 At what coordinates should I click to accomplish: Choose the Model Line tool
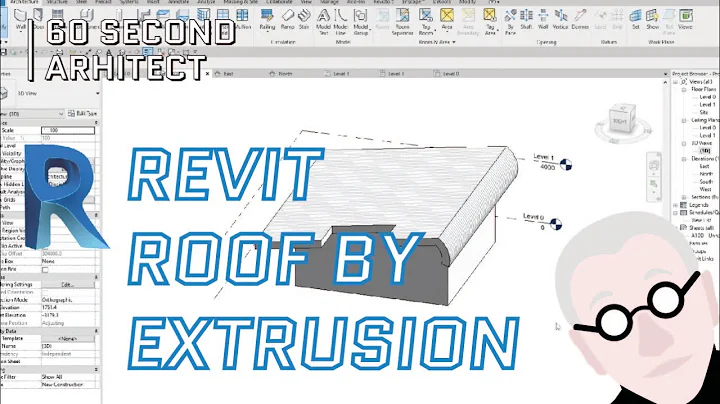(340, 22)
